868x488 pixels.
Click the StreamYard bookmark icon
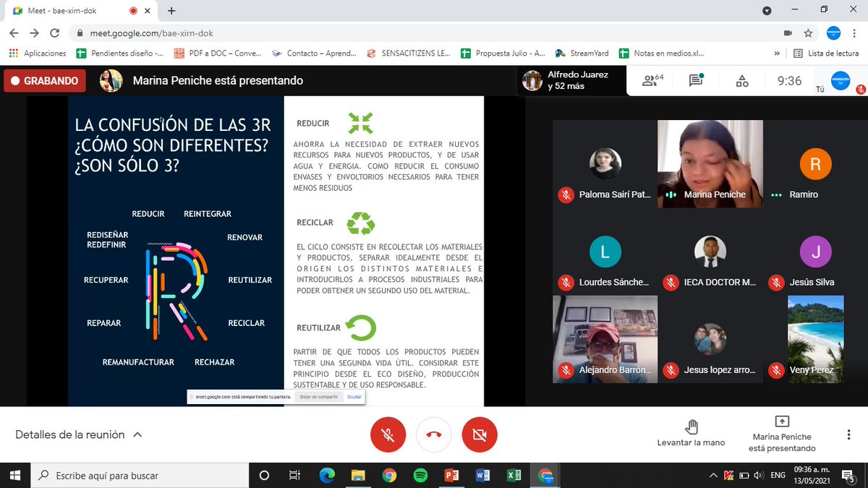(558, 53)
